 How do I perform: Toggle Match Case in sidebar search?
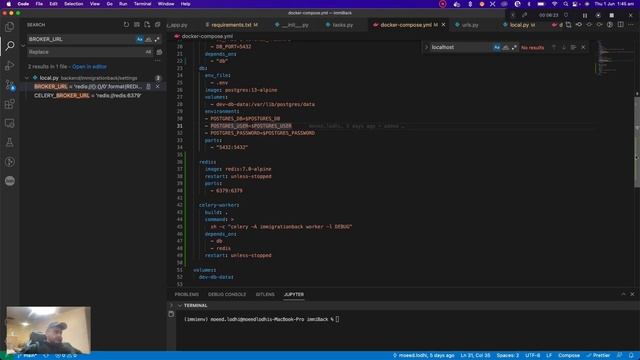(140, 39)
